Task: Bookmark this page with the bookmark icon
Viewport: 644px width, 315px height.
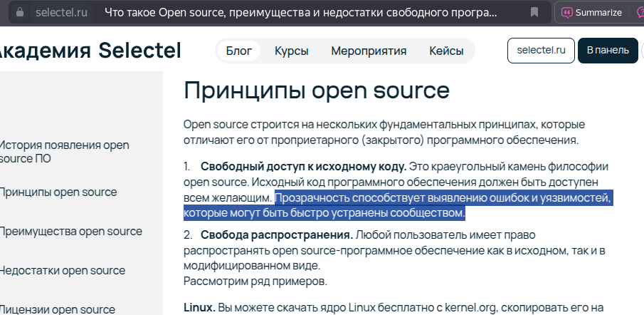Action: pyautogui.click(x=534, y=12)
